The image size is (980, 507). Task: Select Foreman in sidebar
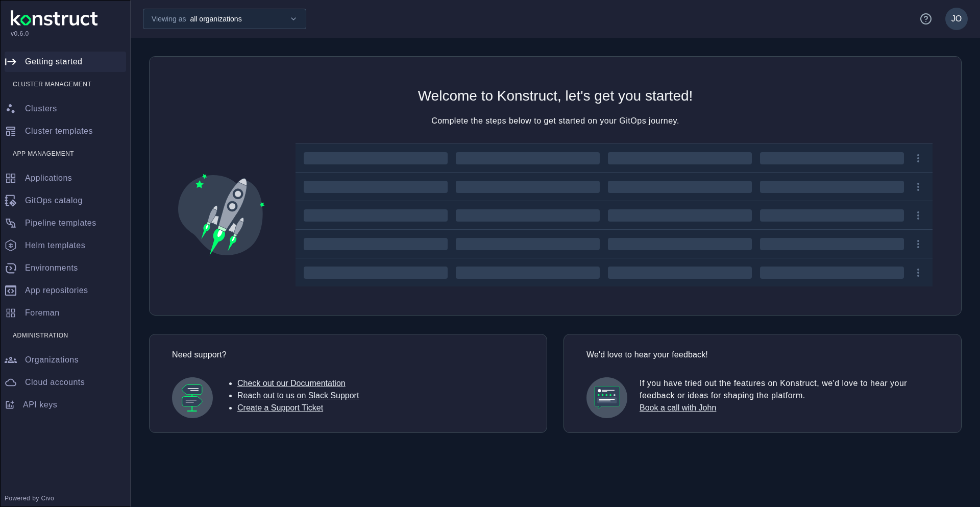(65, 313)
